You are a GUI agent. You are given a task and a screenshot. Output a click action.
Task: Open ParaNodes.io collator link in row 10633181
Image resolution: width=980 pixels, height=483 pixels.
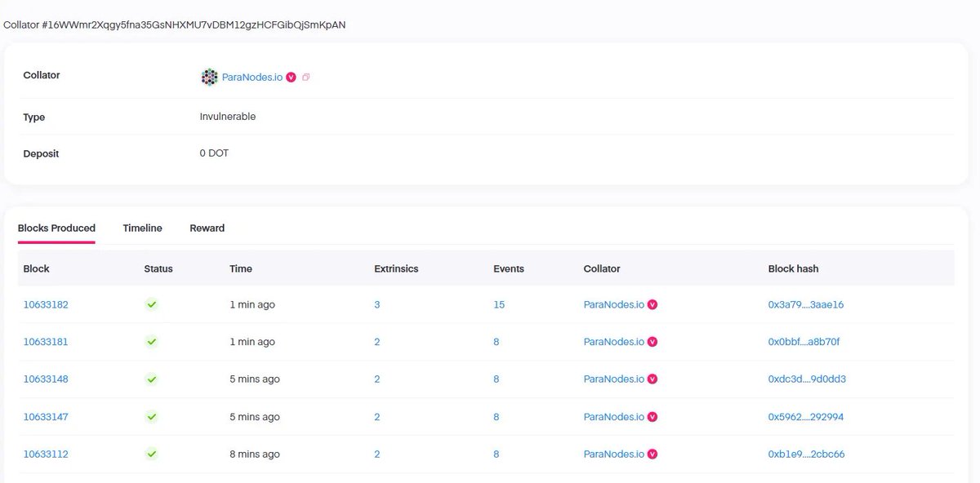coord(614,342)
